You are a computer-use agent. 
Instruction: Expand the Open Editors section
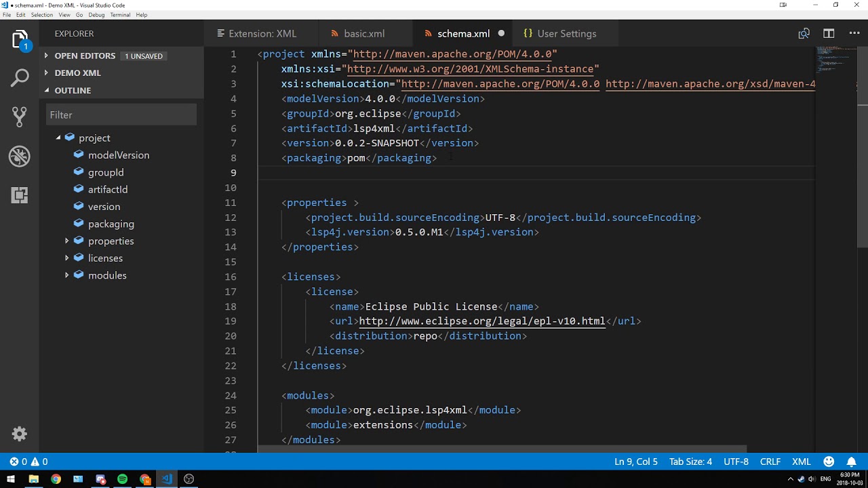(x=121, y=56)
